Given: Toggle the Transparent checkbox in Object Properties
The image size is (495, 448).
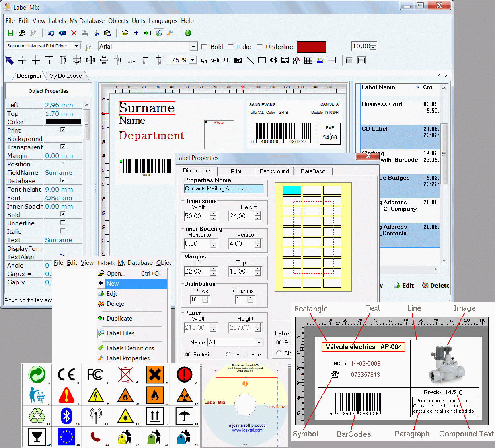Looking at the screenshot, I should [63, 146].
